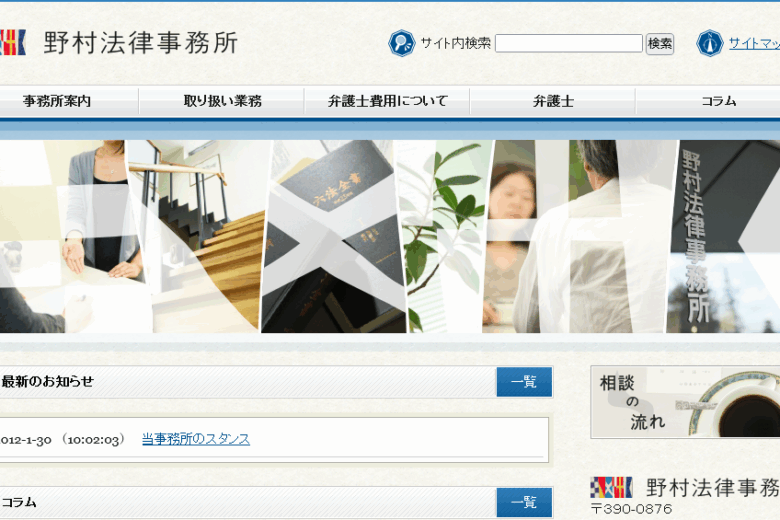
Task: Open the 当事務所のスタンス news link
Action: coord(196,439)
